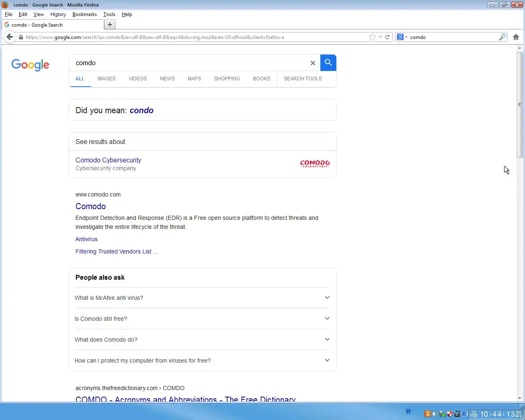Select the 'comdo - Google Search' browser tab

(52, 25)
